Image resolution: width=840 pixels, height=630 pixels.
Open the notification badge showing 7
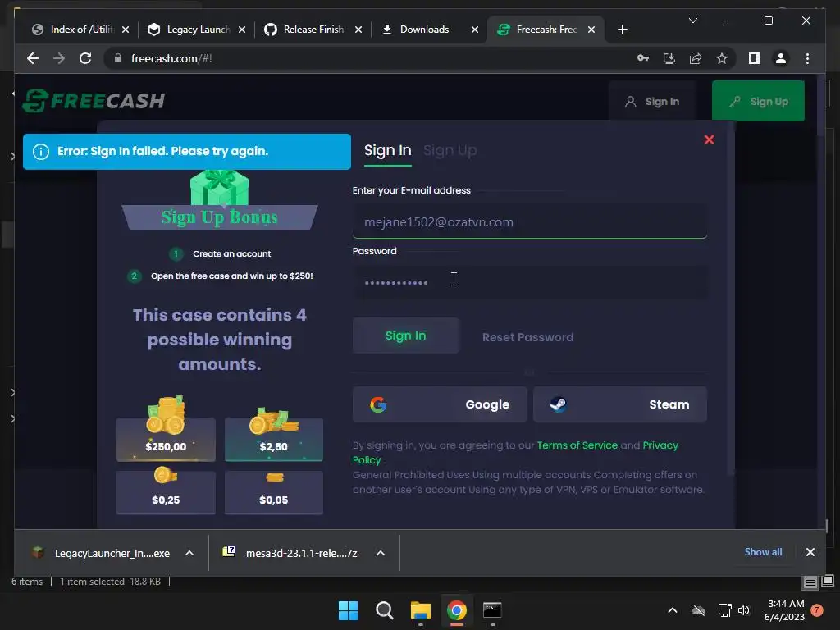(817, 610)
